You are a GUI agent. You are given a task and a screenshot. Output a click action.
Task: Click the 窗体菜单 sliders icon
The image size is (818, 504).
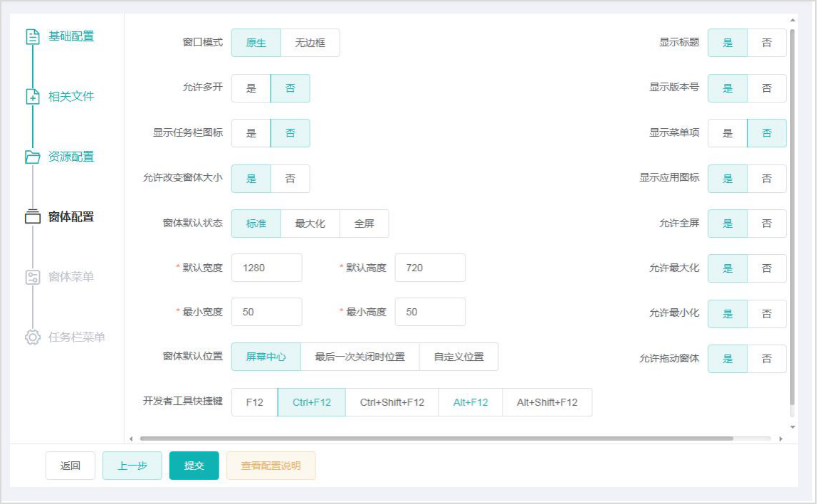click(x=33, y=277)
